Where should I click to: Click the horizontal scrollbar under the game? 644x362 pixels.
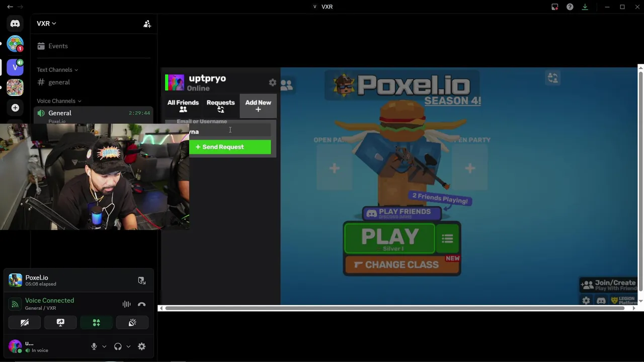pos(396,308)
